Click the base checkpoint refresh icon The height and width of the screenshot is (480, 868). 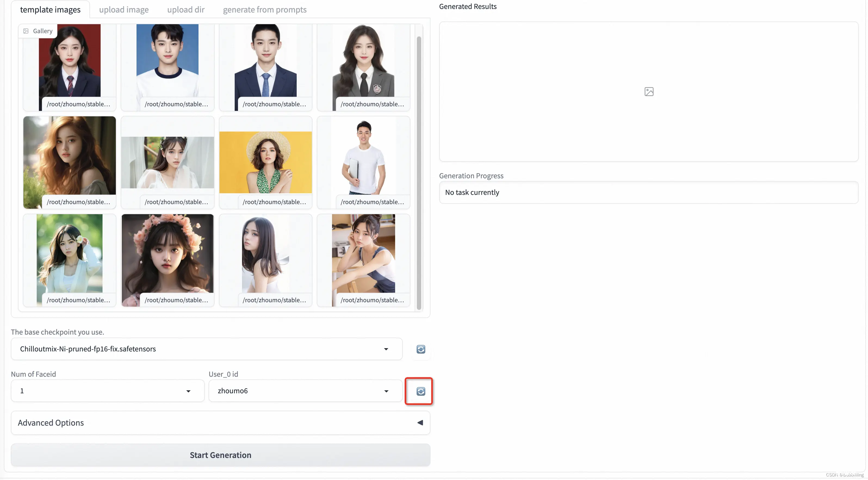(420, 349)
